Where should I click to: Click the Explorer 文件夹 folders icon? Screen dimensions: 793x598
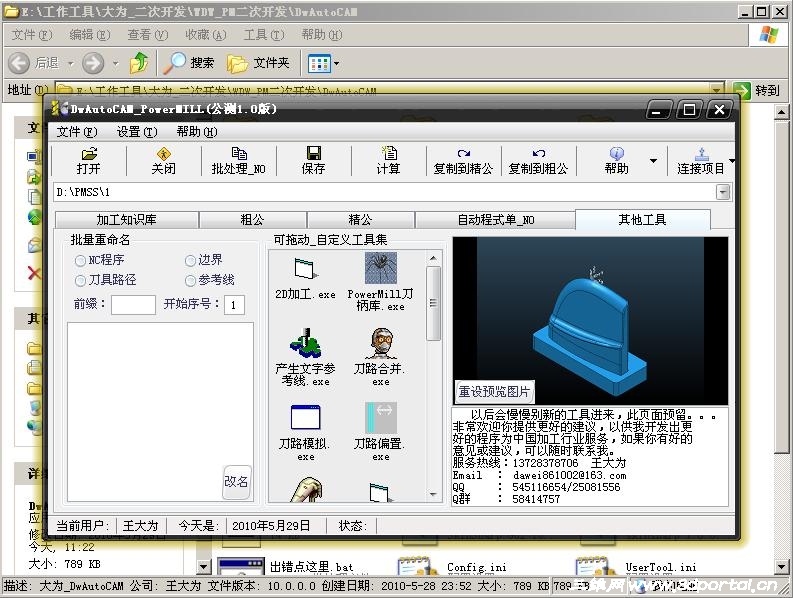237,63
